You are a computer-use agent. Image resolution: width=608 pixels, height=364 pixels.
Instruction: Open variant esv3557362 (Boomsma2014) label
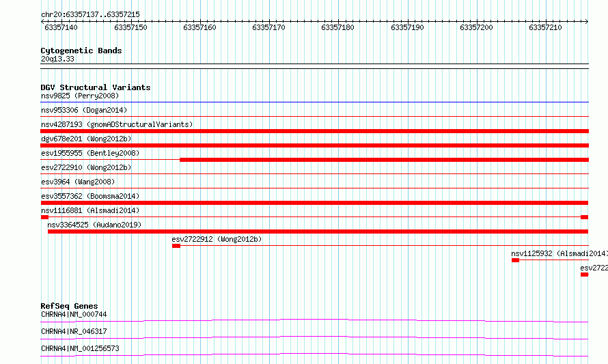(90, 196)
